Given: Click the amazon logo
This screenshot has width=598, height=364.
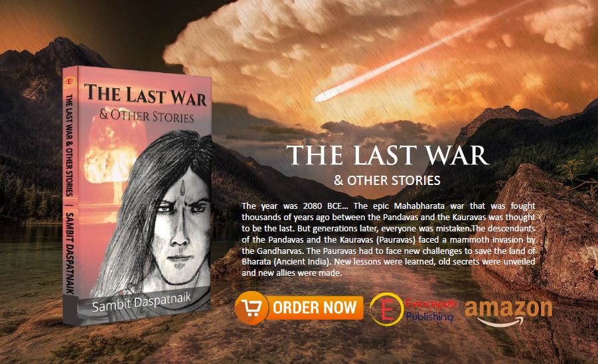Looking at the screenshot, I should [508, 312].
